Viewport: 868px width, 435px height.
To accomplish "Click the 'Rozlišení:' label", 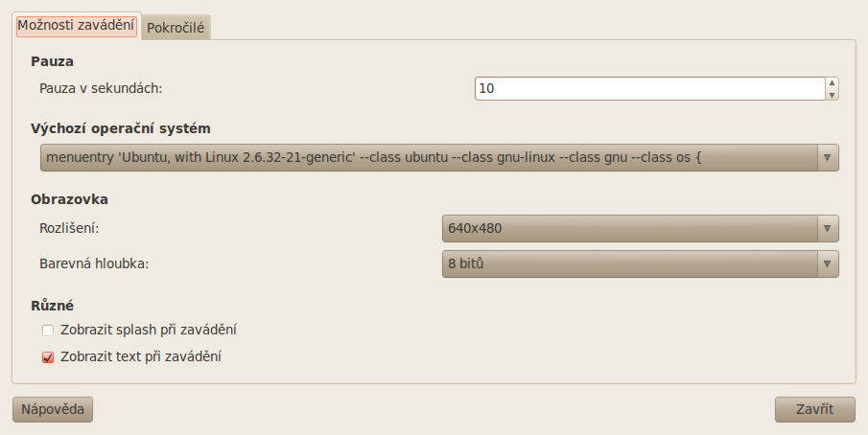I will [70, 229].
